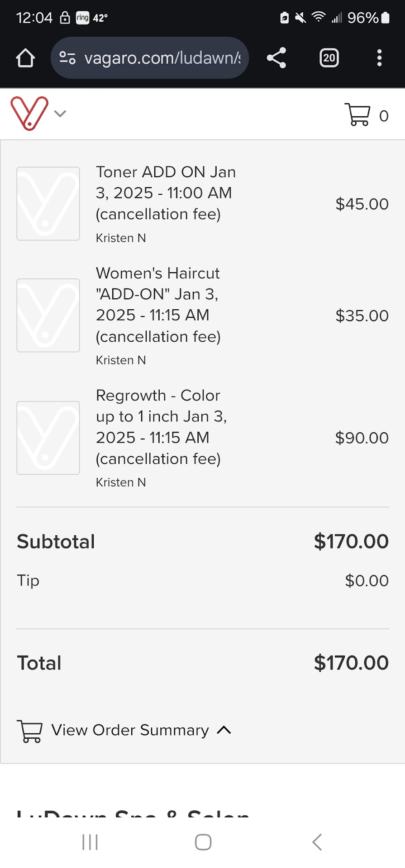Tap the browser home icon
Screen dimensions: 405x868
(x=25, y=58)
